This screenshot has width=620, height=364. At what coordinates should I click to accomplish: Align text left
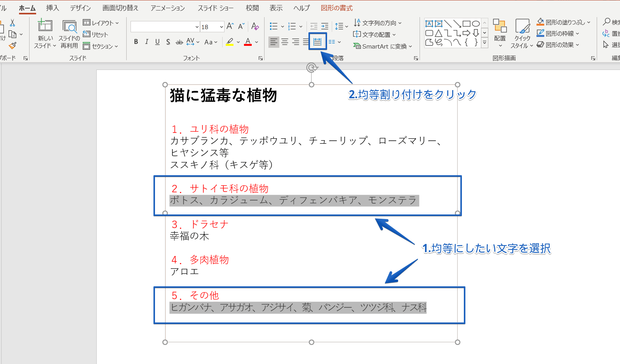coord(274,42)
